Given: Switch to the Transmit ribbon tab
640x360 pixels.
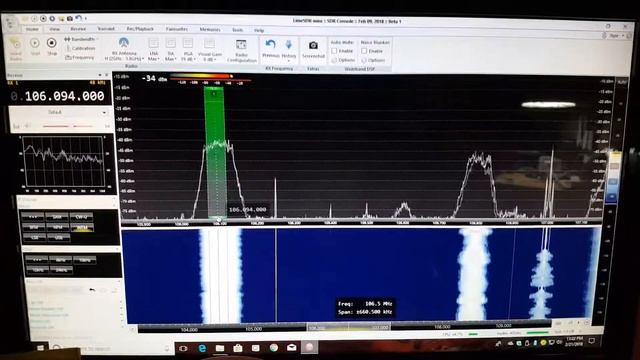Looking at the screenshot, I should [x=106, y=29].
